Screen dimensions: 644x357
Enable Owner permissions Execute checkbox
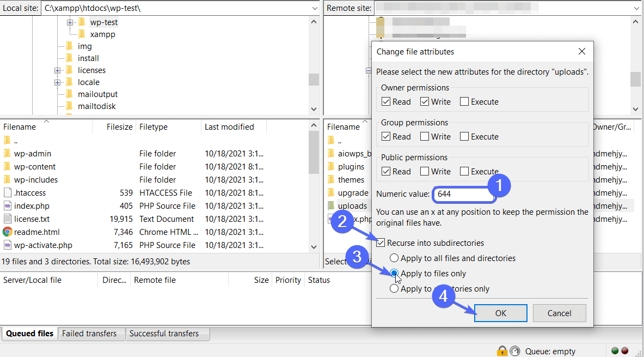pyautogui.click(x=464, y=101)
